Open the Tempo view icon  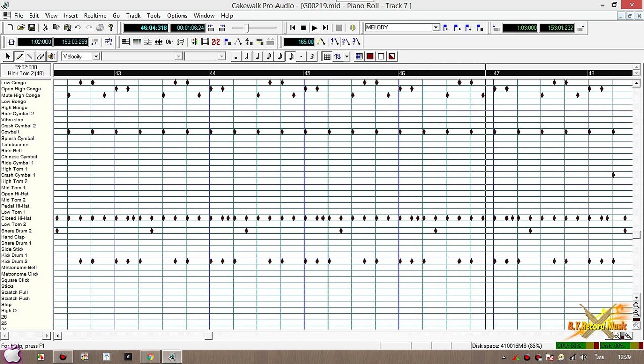tap(238, 42)
